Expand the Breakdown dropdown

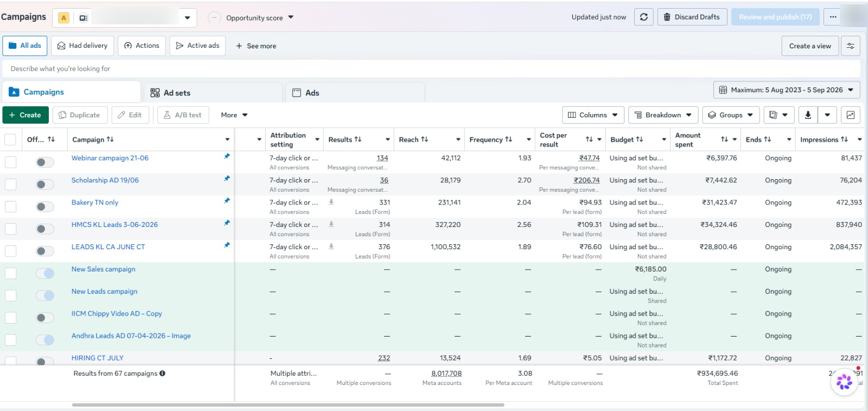pos(663,115)
